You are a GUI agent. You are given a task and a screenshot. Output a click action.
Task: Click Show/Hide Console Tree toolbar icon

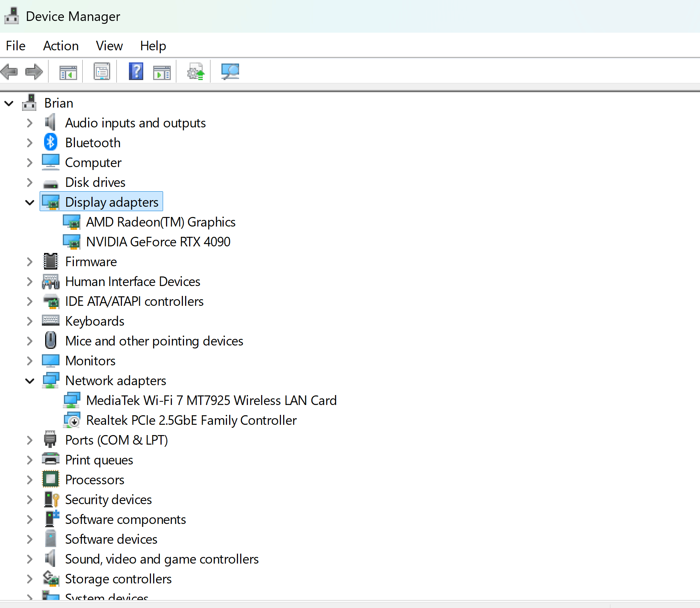pos(68,72)
